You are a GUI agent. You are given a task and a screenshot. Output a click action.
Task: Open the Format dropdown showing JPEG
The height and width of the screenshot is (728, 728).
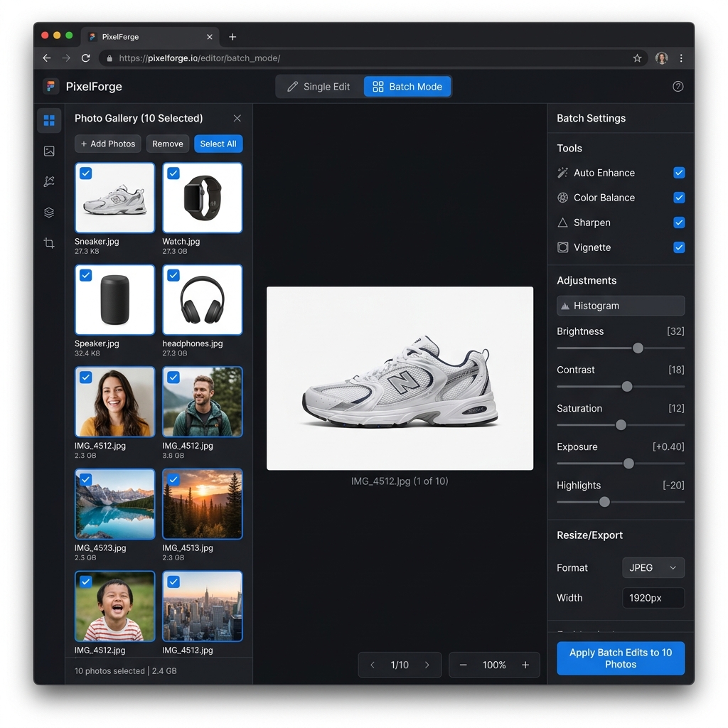click(653, 567)
